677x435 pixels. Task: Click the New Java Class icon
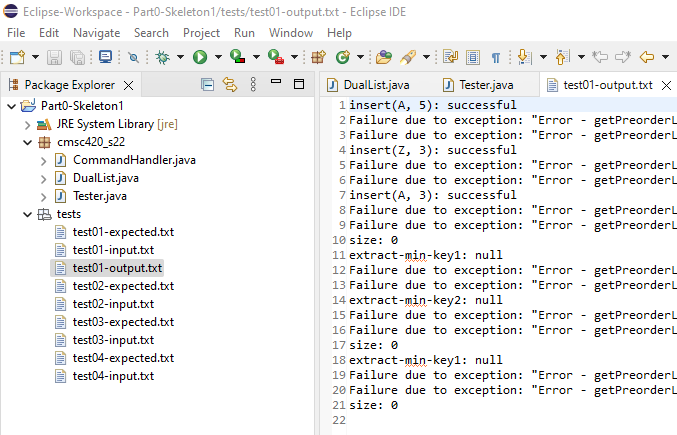tap(343, 57)
